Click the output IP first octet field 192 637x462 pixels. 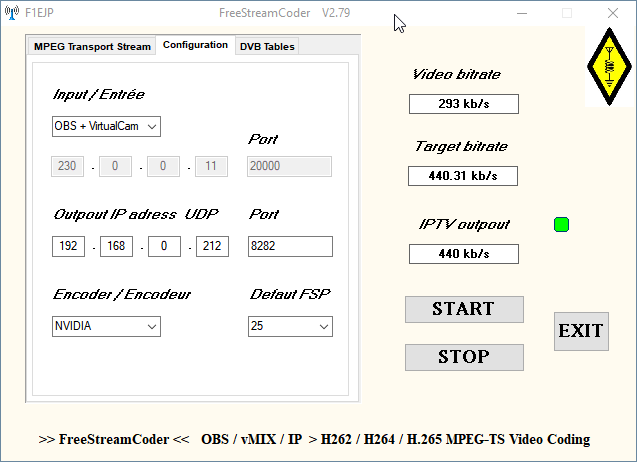[68, 246]
